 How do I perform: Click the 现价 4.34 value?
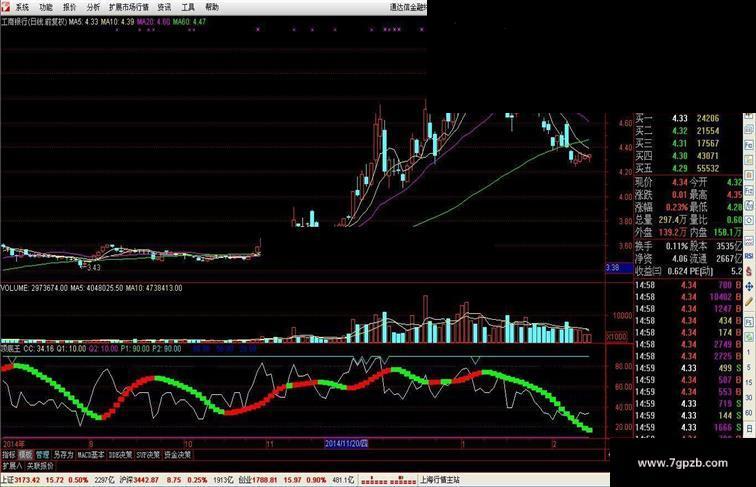click(680, 182)
